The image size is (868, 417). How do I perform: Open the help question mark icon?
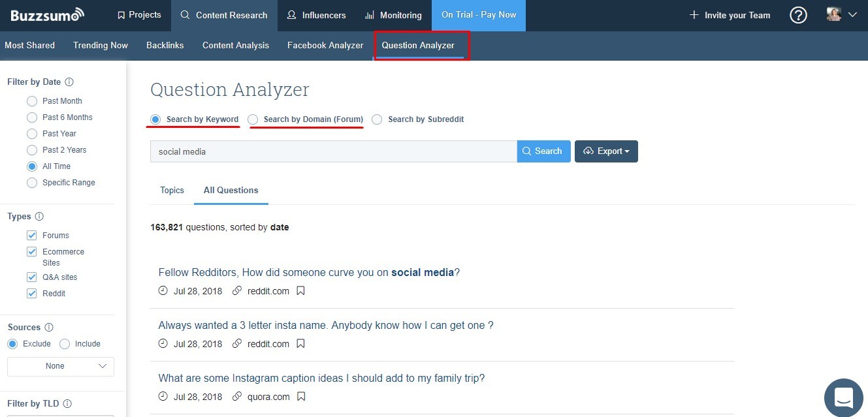click(x=798, y=15)
